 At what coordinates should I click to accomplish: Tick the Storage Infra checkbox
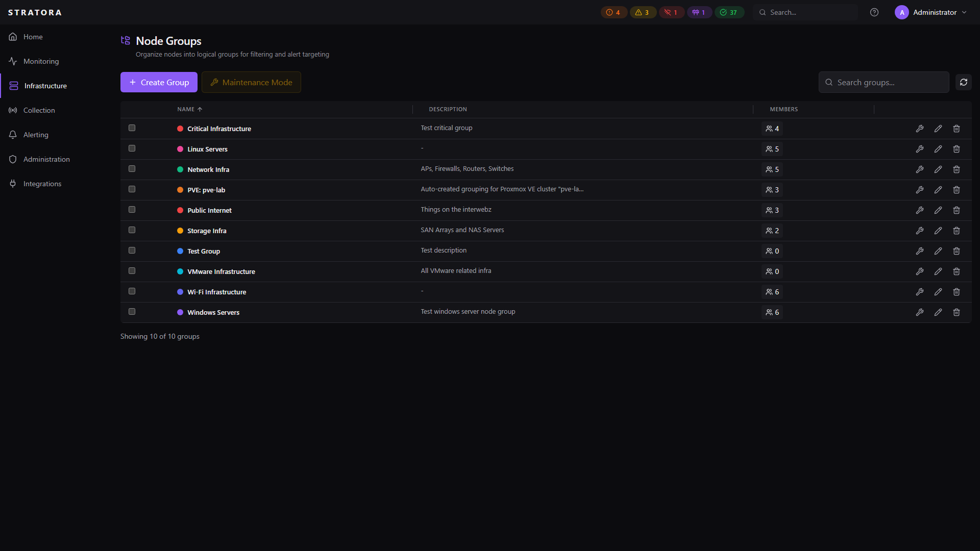coord(132,230)
